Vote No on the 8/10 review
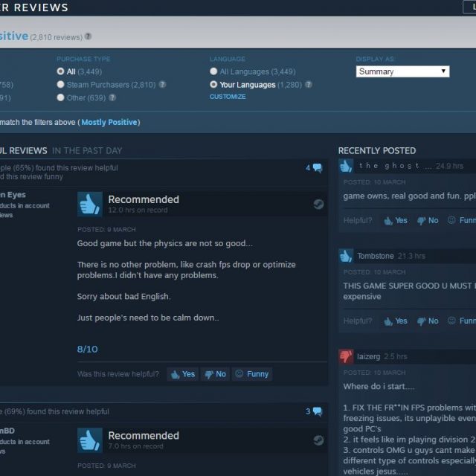The width and height of the screenshot is (476, 476). click(x=215, y=374)
